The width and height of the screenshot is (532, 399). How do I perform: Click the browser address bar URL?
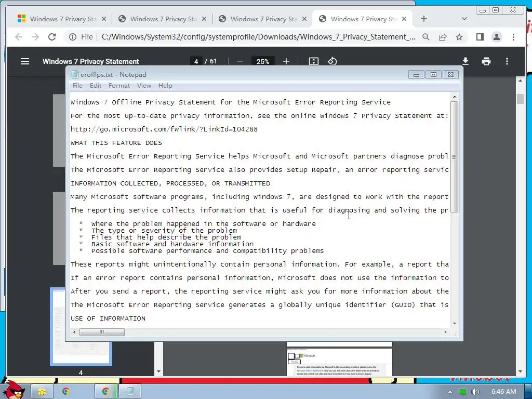[x=258, y=37]
